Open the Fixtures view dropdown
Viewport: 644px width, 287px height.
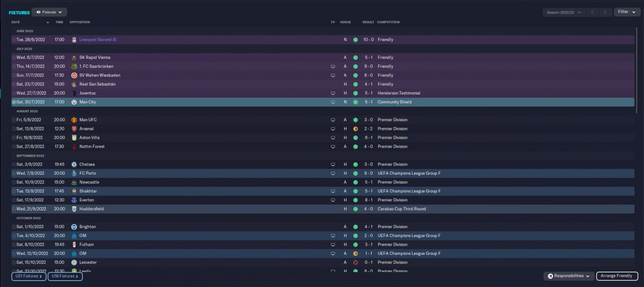[x=49, y=12]
